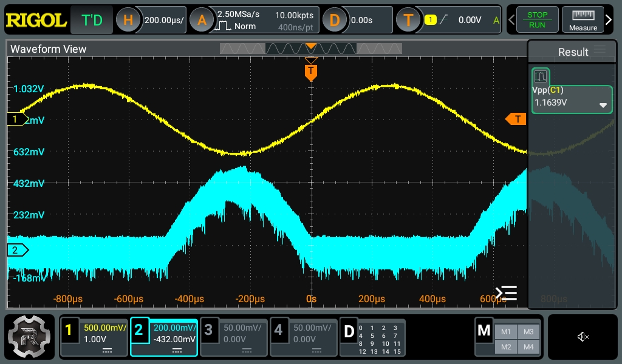The height and width of the screenshot is (364, 622).
Task: Click the trigger level marker T on right edge
Action: coord(516,119)
